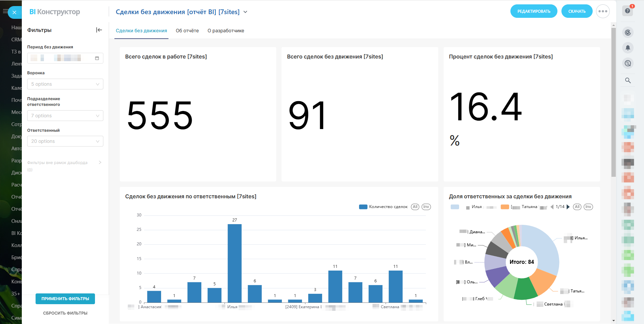Click Применить фильтры button
This screenshot has width=644, height=324.
pos(65,298)
